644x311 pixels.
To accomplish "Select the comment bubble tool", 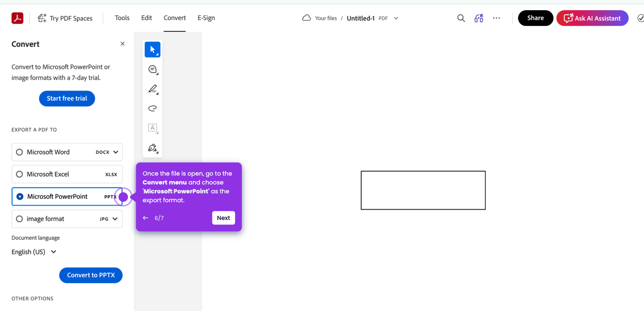I will coord(153,69).
